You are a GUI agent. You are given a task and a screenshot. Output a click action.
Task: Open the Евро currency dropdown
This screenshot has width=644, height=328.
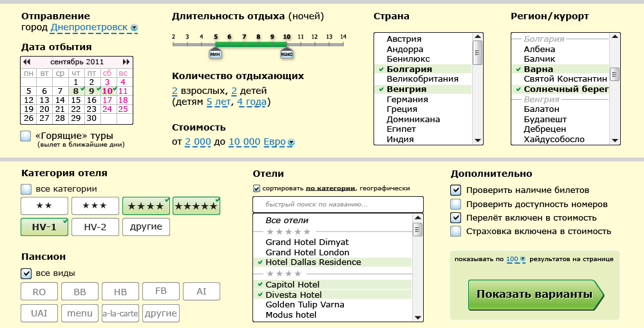pyautogui.click(x=291, y=142)
